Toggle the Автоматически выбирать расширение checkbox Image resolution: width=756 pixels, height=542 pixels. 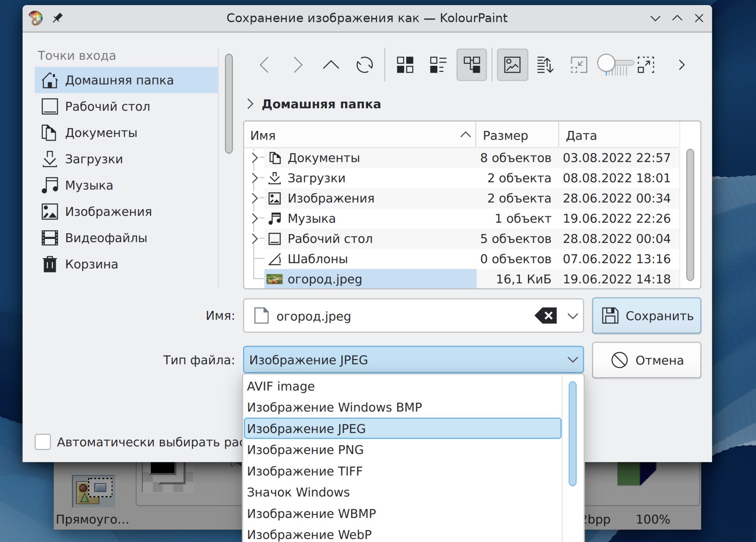[43, 442]
